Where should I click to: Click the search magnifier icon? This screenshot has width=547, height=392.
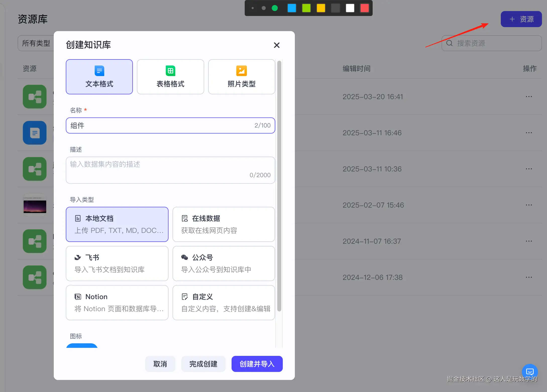pos(449,43)
